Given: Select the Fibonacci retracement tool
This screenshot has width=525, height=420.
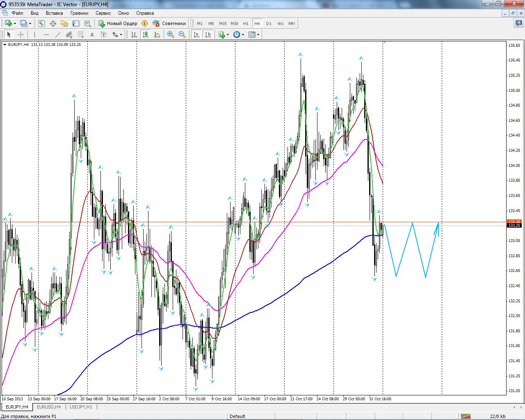Looking at the screenshot, I should pos(81,35).
